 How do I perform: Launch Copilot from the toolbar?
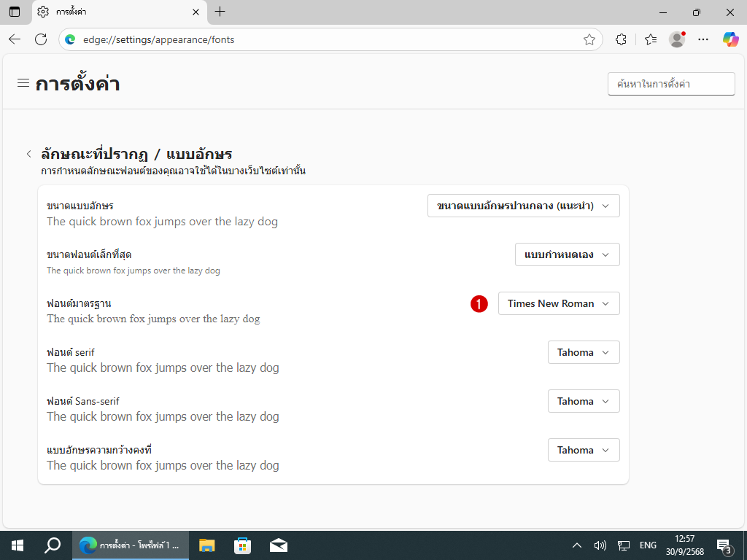[x=730, y=39]
